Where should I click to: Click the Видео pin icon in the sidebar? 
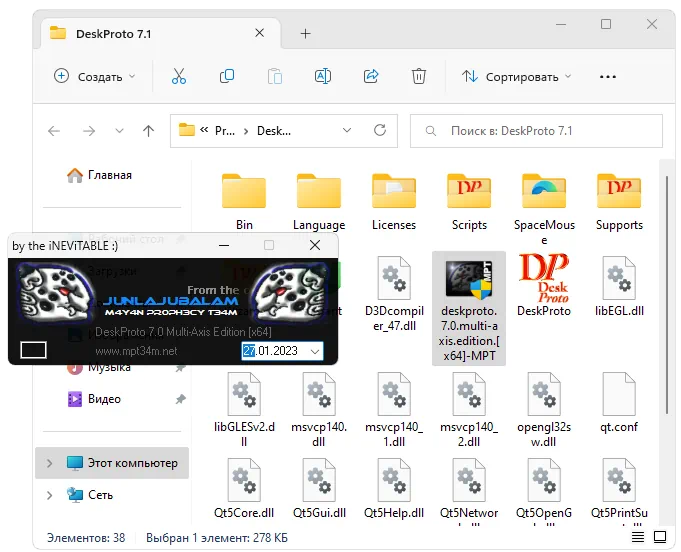coord(180,399)
